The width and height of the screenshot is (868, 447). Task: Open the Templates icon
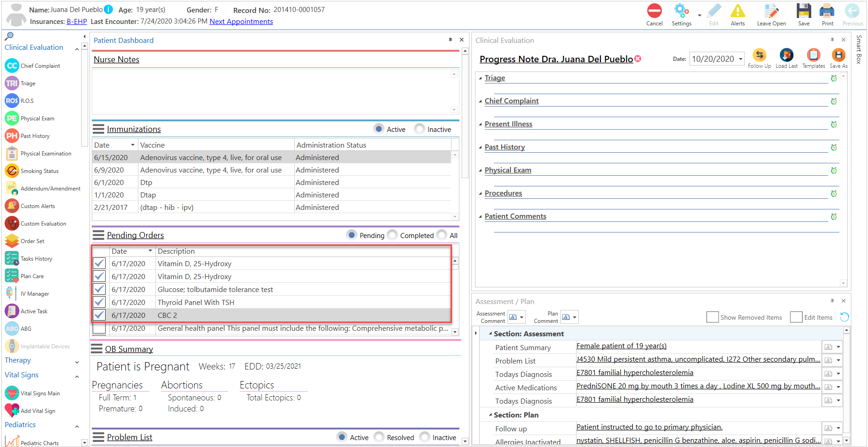coord(814,55)
